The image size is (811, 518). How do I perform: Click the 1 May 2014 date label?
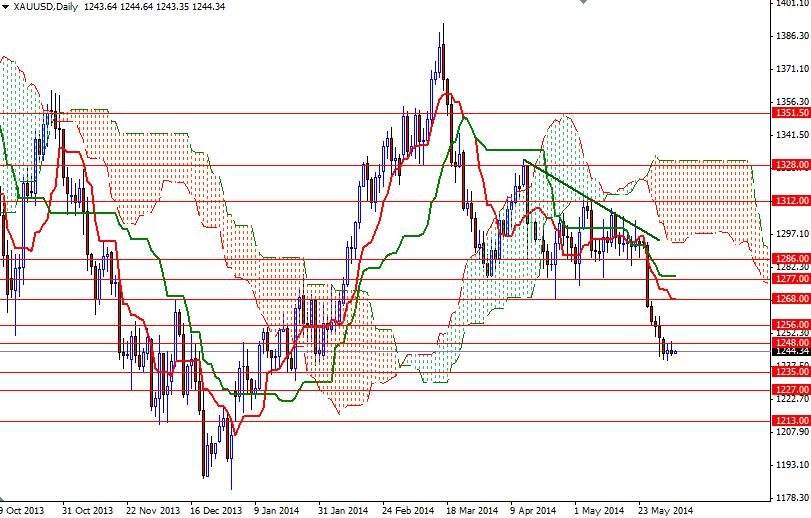coord(599,511)
